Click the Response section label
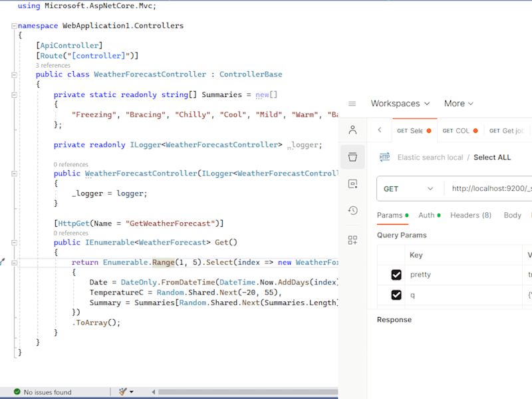The width and height of the screenshot is (532, 399). 394,320
